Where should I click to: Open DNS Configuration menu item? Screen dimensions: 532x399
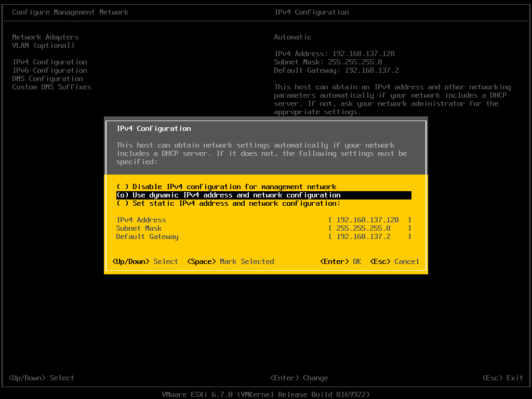point(47,79)
